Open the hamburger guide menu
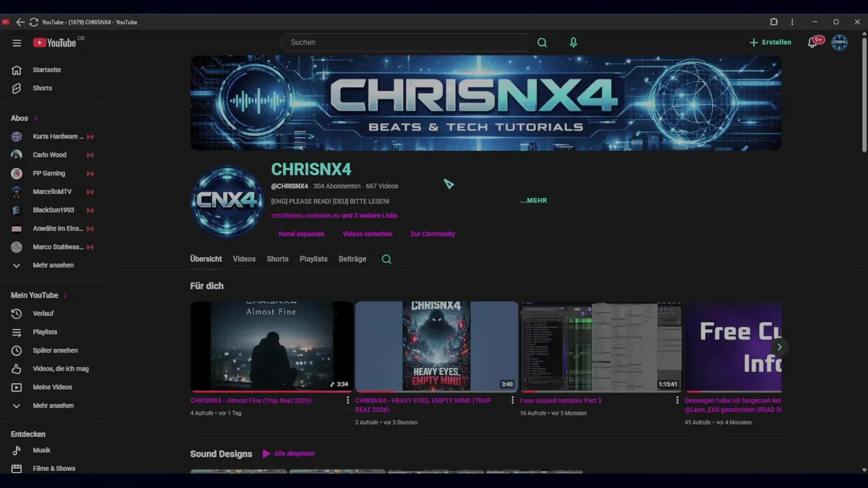The height and width of the screenshot is (488, 868). (x=17, y=43)
